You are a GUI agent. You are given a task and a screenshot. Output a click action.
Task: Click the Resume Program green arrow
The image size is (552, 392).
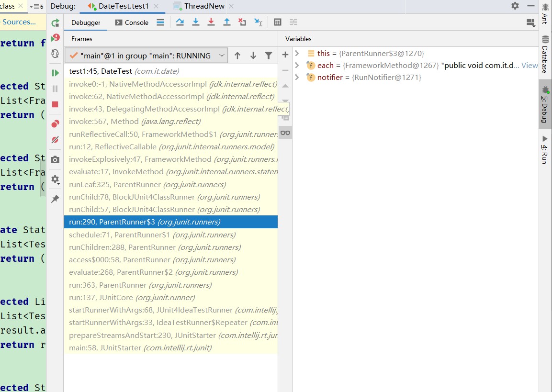(55, 73)
